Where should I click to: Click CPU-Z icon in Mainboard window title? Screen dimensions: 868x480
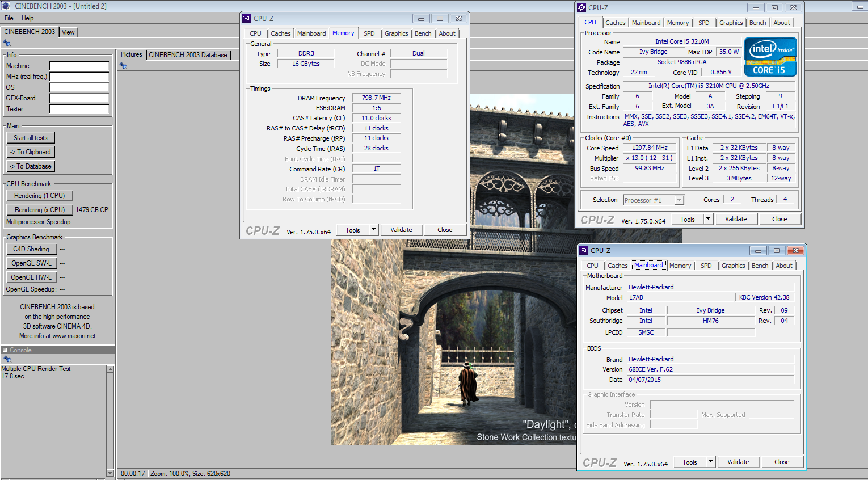[x=584, y=250]
